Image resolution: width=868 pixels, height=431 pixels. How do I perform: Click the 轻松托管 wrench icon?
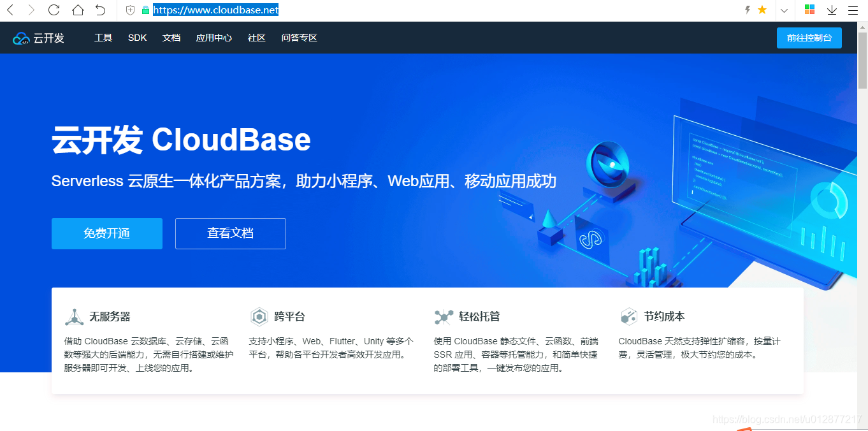(x=444, y=316)
